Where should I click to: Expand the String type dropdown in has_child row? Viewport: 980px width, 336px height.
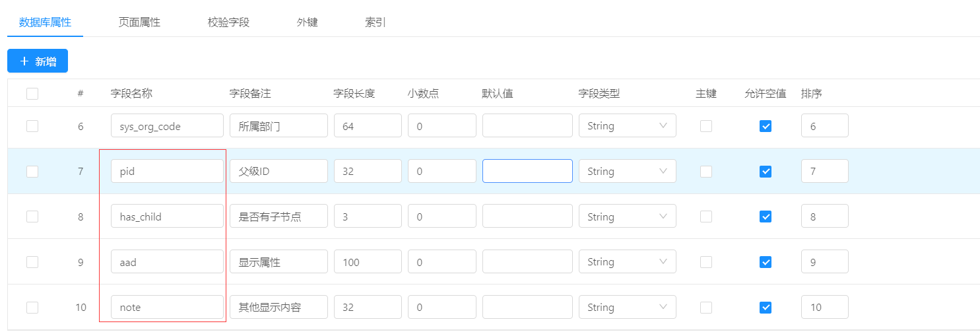(x=628, y=217)
